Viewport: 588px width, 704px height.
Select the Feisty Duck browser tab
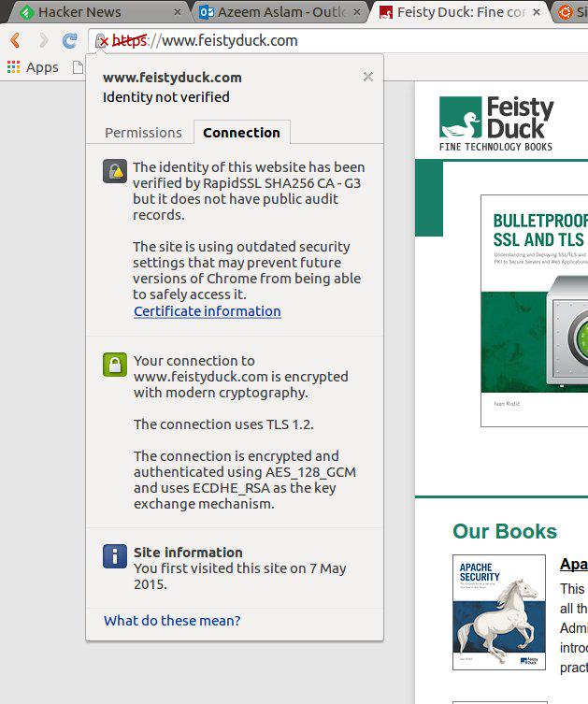[458, 12]
